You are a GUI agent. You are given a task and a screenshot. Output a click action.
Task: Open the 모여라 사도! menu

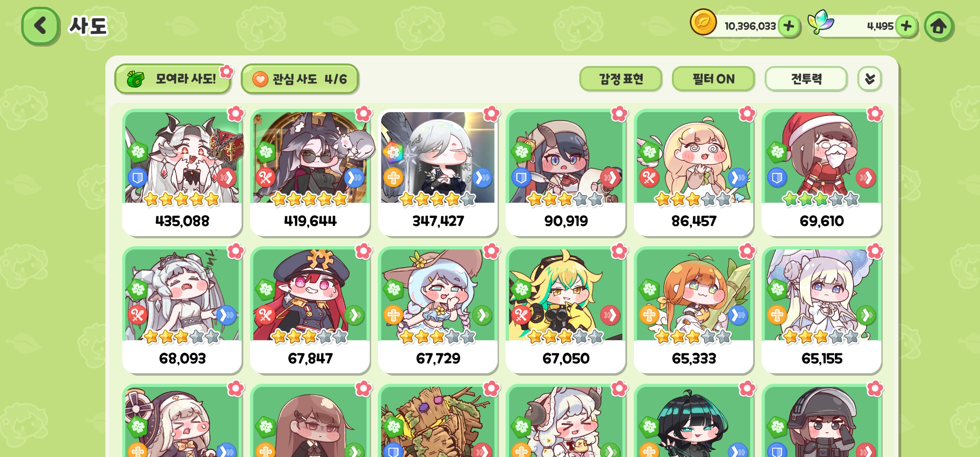point(173,79)
